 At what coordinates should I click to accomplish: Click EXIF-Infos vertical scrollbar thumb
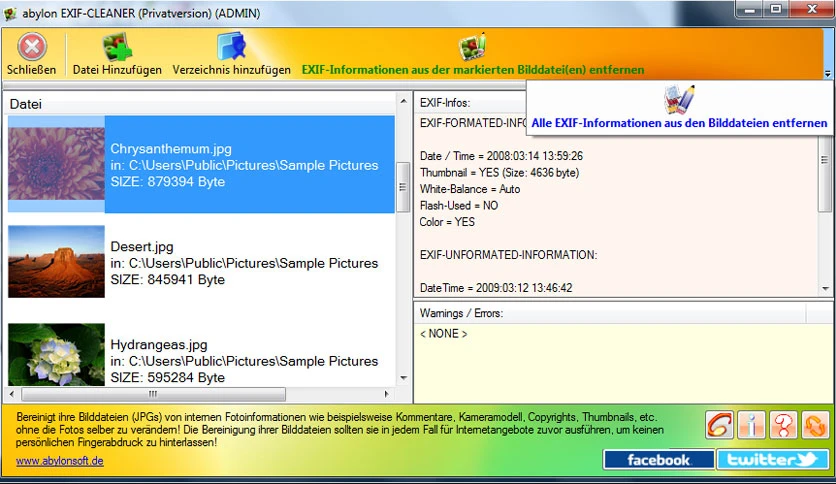pos(825,176)
